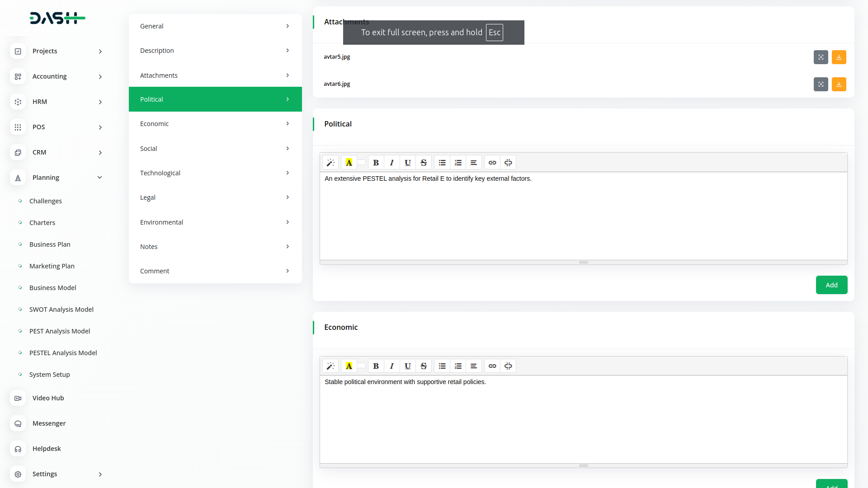Screen dimensions: 868x488
Task: Click unordered list icon in Political editor
Action: [x=442, y=163]
